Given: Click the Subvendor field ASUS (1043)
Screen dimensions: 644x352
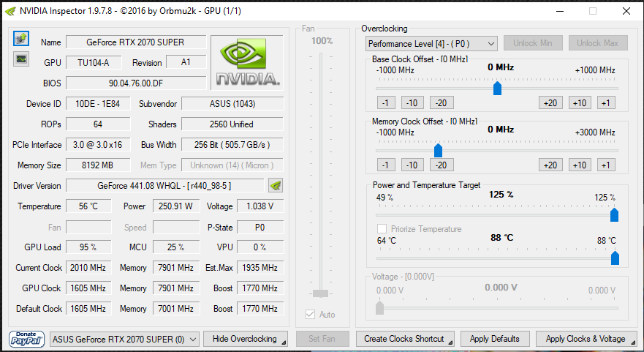Looking at the screenshot, I should (x=232, y=104).
